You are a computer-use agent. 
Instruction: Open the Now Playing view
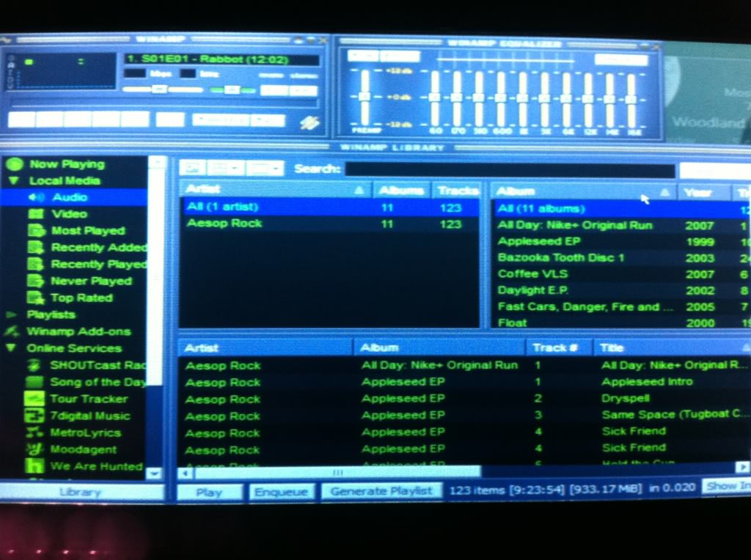pos(67,164)
